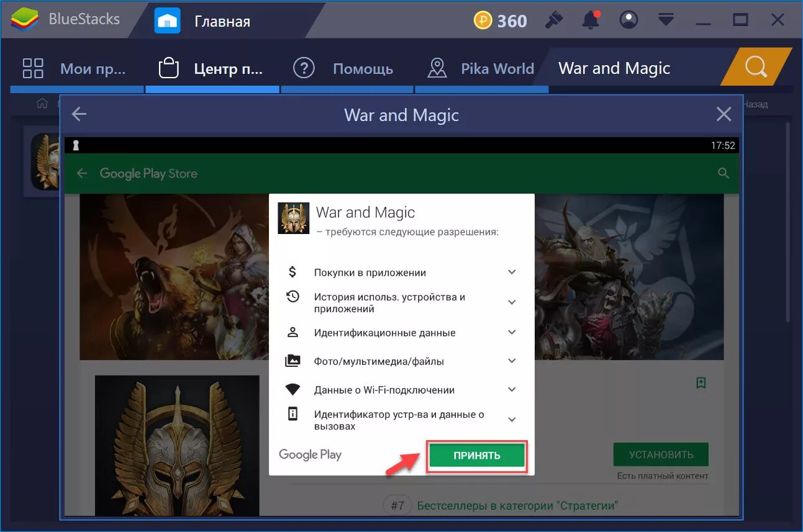
Task: Close the War and Magic popup window
Action: tap(724, 114)
